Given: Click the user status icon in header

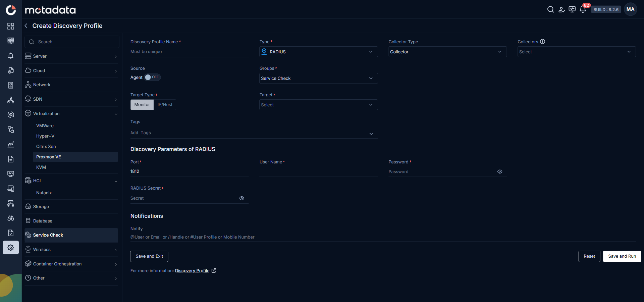Looking at the screenshot, I should click(x=561, y=9).
